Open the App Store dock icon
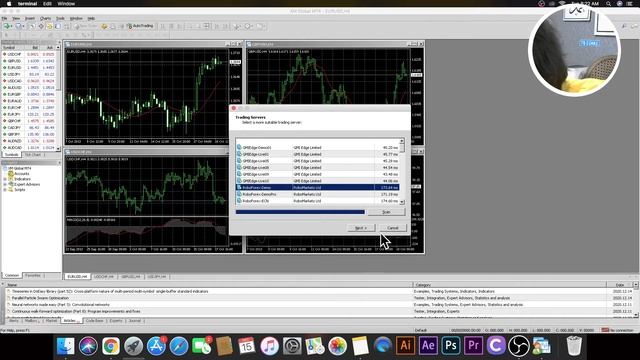This screenshot has height=360, width=640. [x=156, y=346]
